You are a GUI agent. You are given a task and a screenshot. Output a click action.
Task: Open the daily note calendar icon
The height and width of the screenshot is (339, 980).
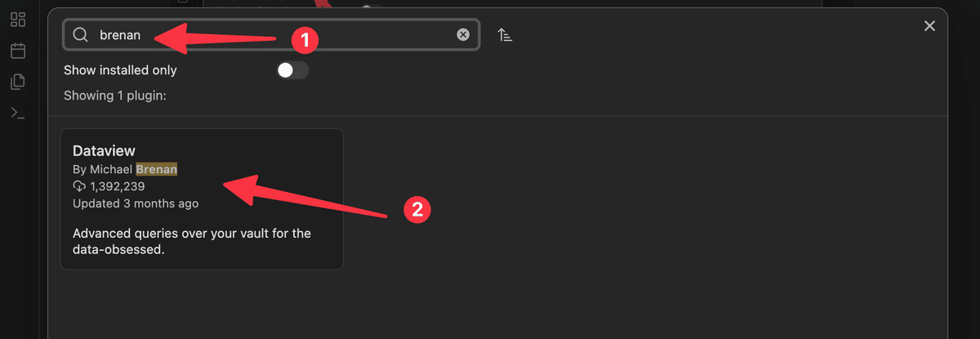[x=18, y=51]
